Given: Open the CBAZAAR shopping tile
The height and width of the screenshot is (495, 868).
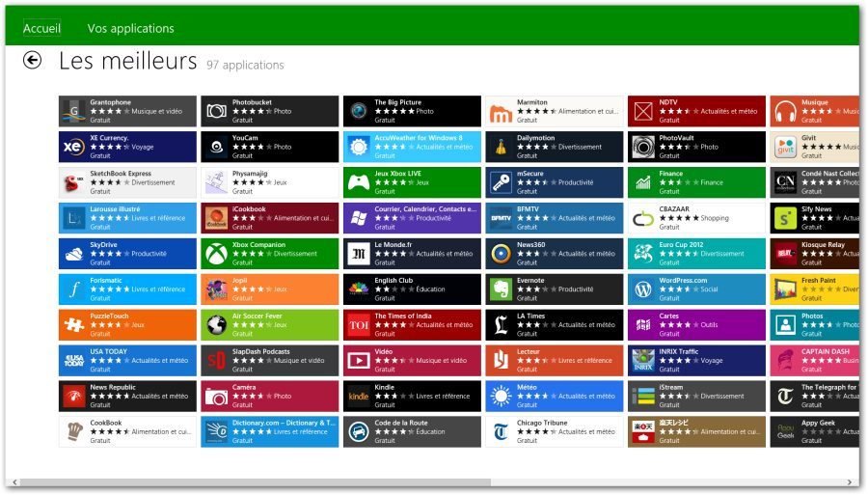Looking at the screenshot, I should pyautogui.click(x=696, y=218).
